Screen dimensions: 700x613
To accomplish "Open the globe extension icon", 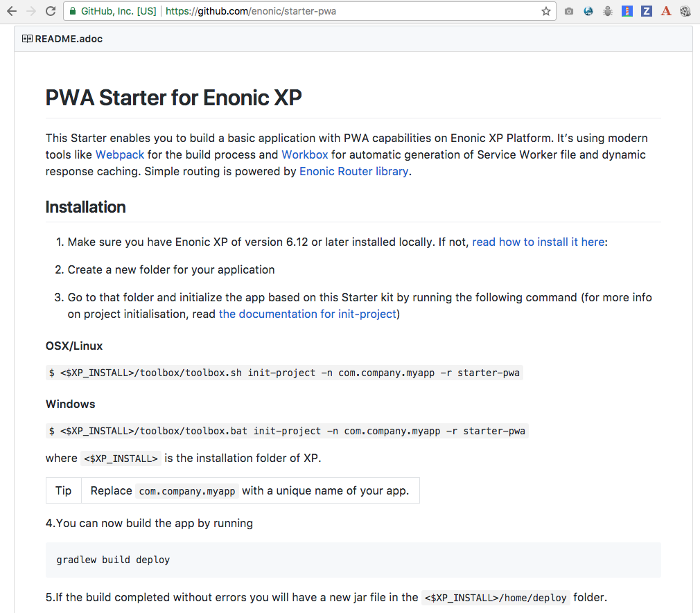I will [588, 11].
